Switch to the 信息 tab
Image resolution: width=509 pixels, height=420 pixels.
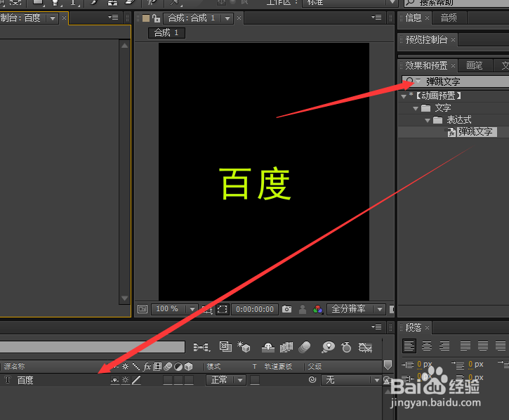click(x=414, y=18)
